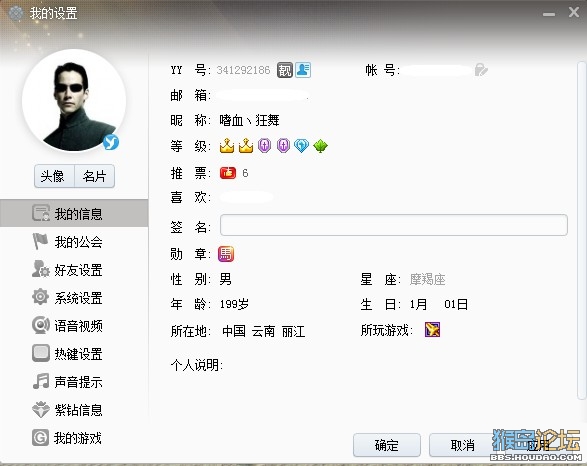Click the 馬 medal badge in 勋章 row
Image resolution: width=587 pixels, height=466 pixels.
tap(226, 254)
